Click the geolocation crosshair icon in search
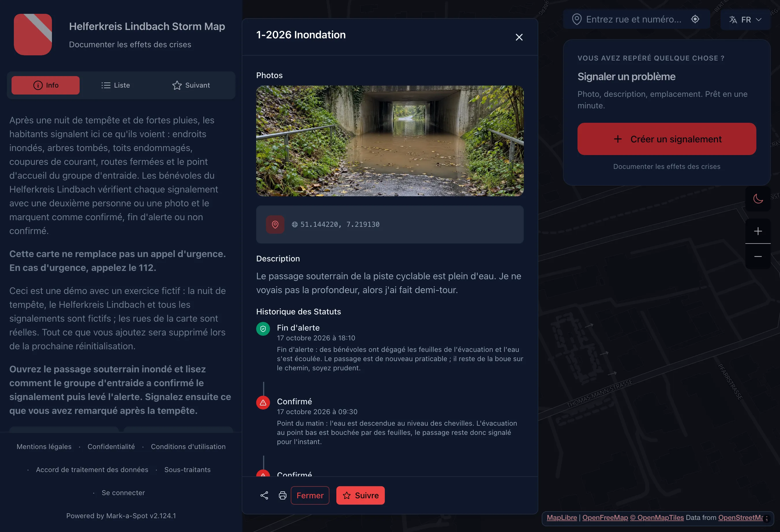780x532 pixels. coord(695,19)
